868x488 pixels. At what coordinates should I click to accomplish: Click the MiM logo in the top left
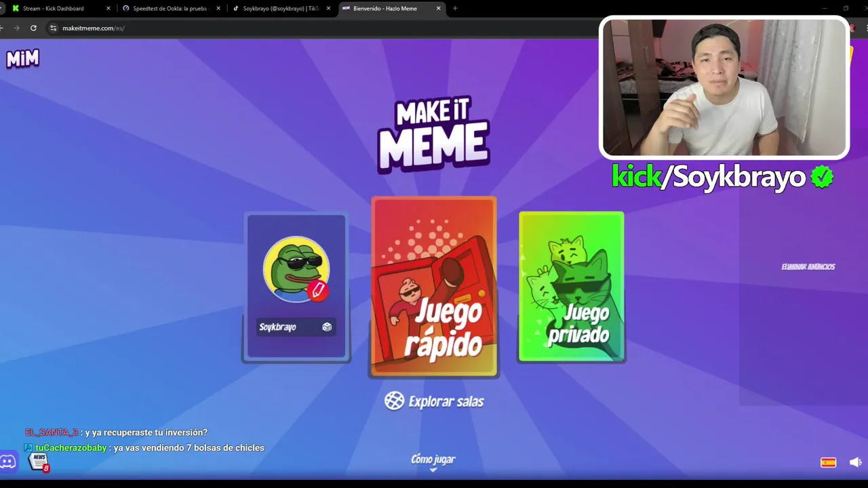[x=23, y=59]
